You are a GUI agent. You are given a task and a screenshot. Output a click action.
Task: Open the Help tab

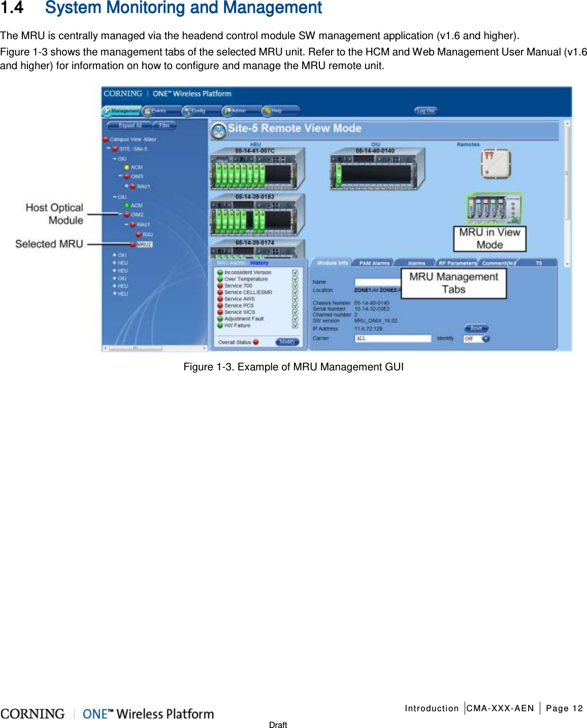pos(280,110)
